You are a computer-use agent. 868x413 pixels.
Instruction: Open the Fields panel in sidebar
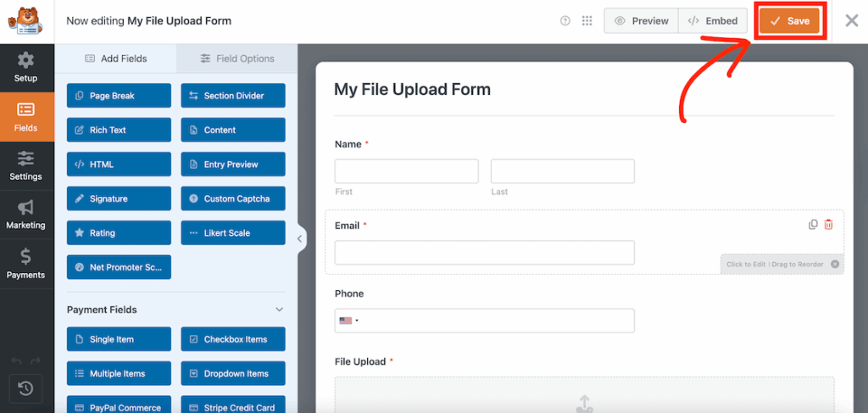pyautogui.click(x=26, y=117)
